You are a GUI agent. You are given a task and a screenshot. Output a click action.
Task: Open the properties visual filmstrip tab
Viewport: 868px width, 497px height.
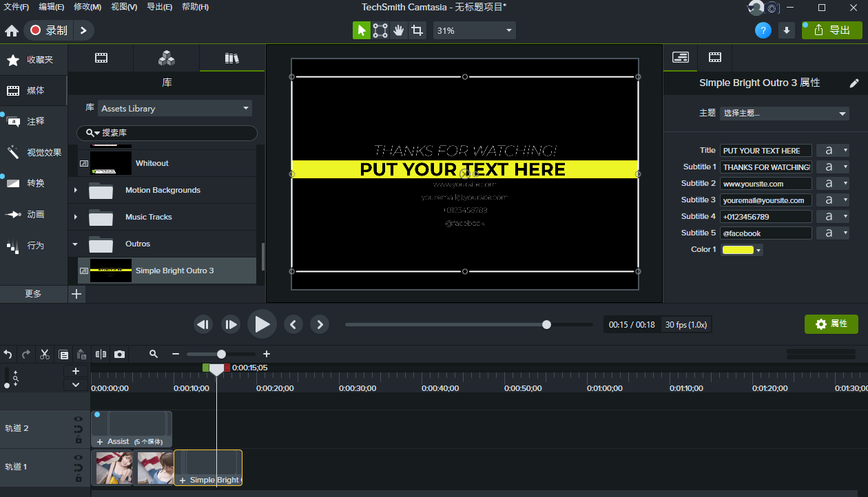pos(715,58)
